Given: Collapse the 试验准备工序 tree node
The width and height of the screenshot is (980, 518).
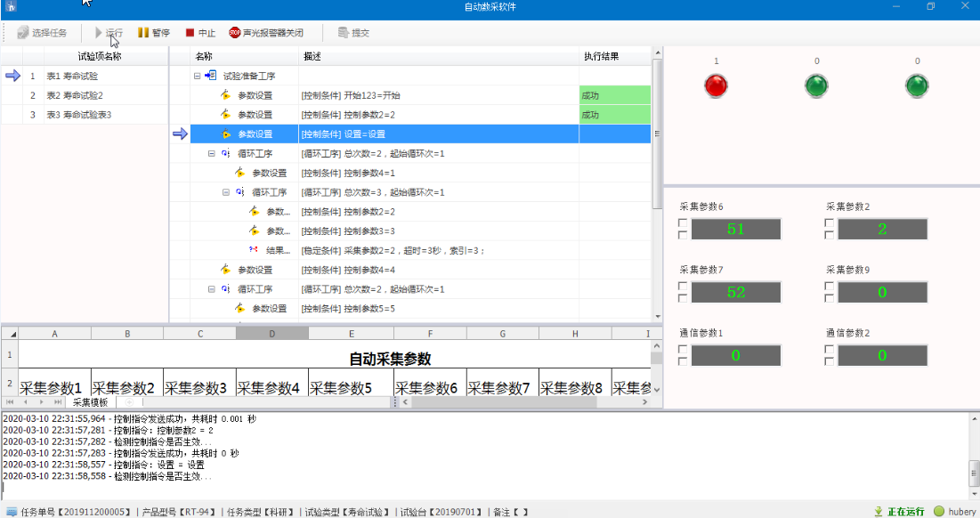Looking at the screenshot, I should (x=197, y=77).
